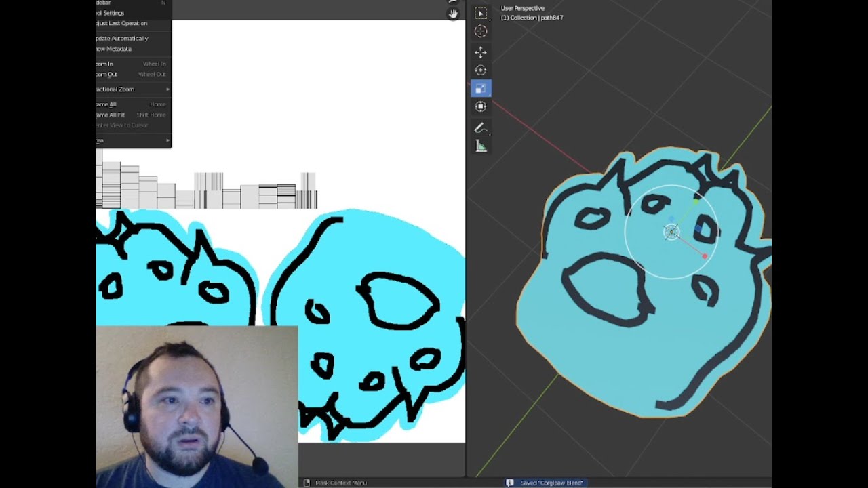The width and height of the screenshot is (868, 488).
Task: Click the green Y axis gizmo handle
Action: tap(696, 201)
